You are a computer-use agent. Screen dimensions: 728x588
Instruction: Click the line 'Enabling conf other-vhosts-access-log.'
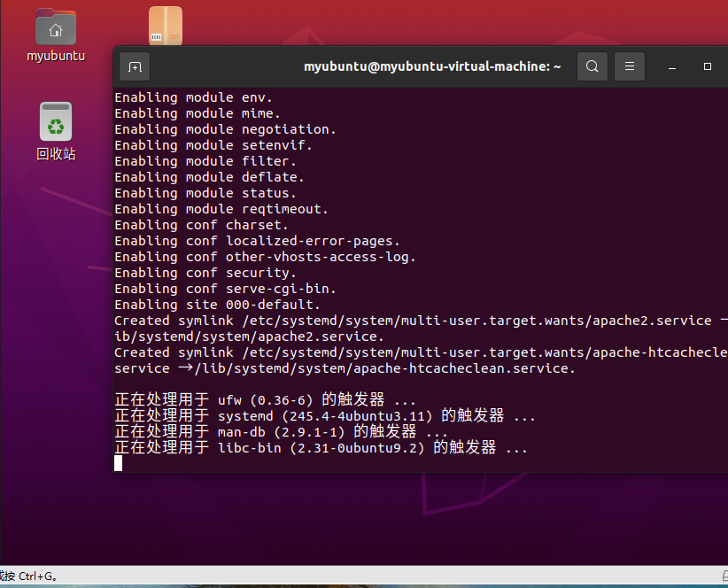coord(265,257)
